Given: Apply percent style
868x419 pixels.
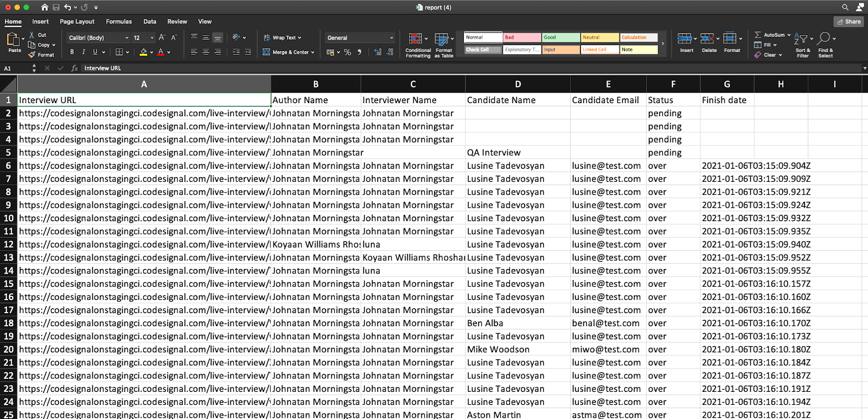Looking at the screenshot, I should click(348, 52).
